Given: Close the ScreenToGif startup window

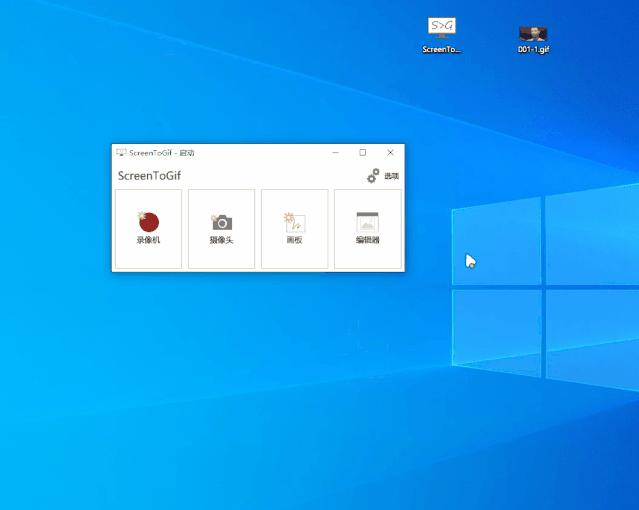Looking at the screenshot, I should point(390,153).
